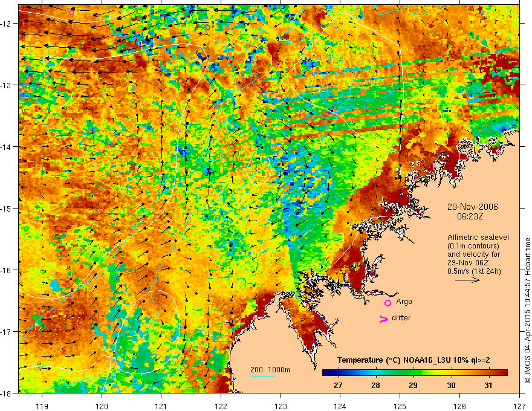Click the dark blue end of temperature scale

coord(325,373)
